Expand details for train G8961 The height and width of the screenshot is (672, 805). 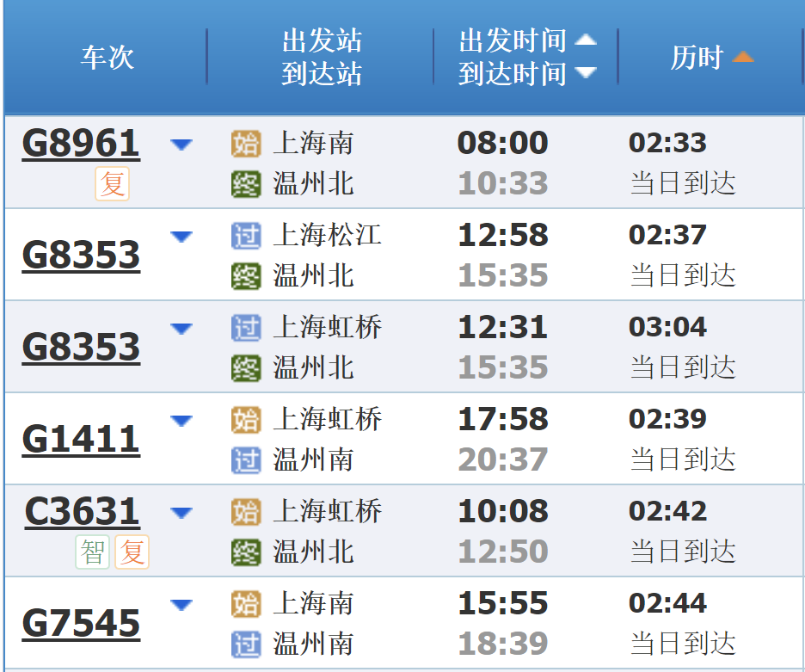(181, 145)
